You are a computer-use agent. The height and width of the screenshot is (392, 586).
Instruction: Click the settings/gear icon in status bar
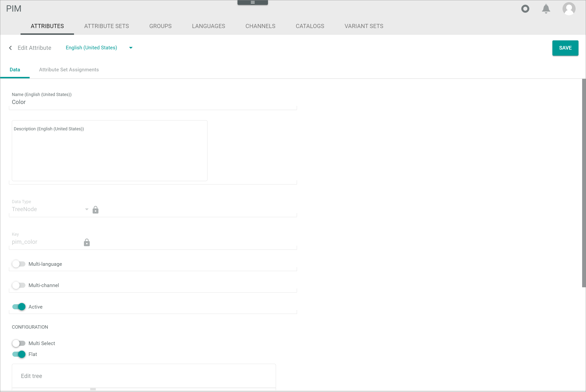pyautogui.click(x=525, y=9)
